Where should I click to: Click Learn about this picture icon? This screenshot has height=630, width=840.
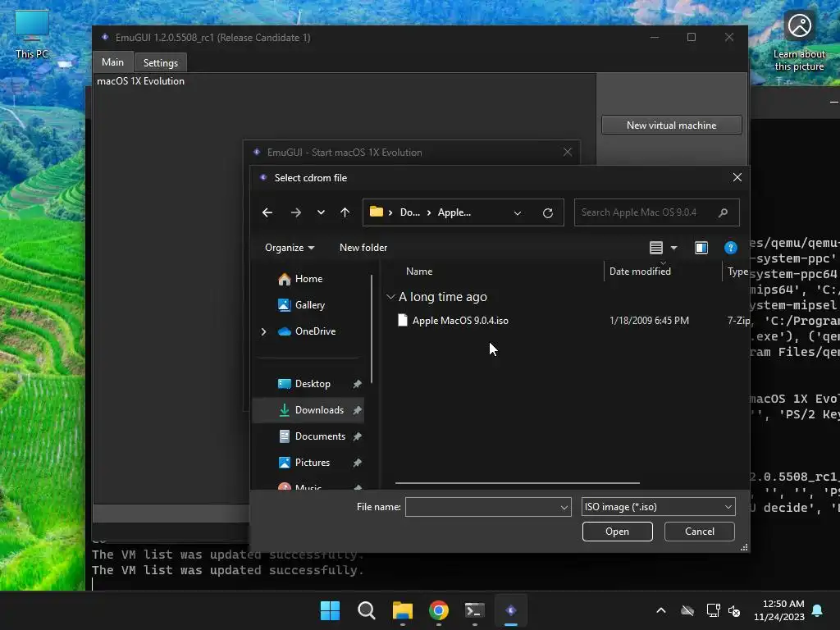tap(799, 42)
